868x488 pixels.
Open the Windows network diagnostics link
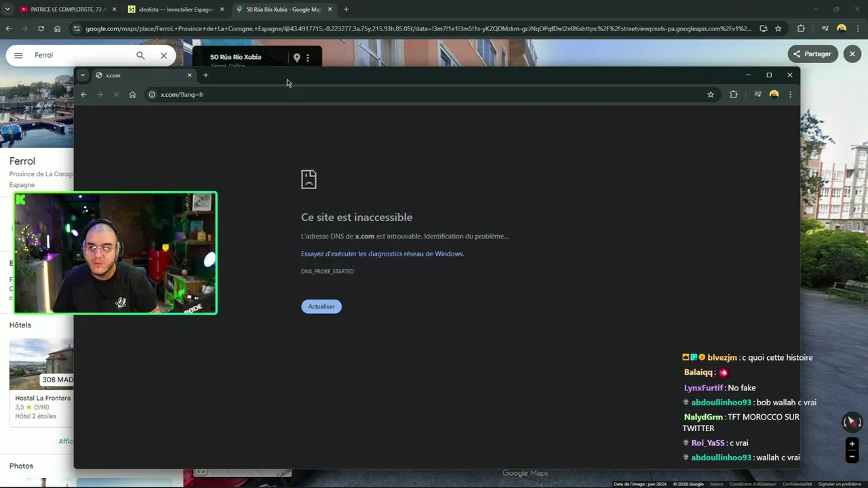point(382,253)
